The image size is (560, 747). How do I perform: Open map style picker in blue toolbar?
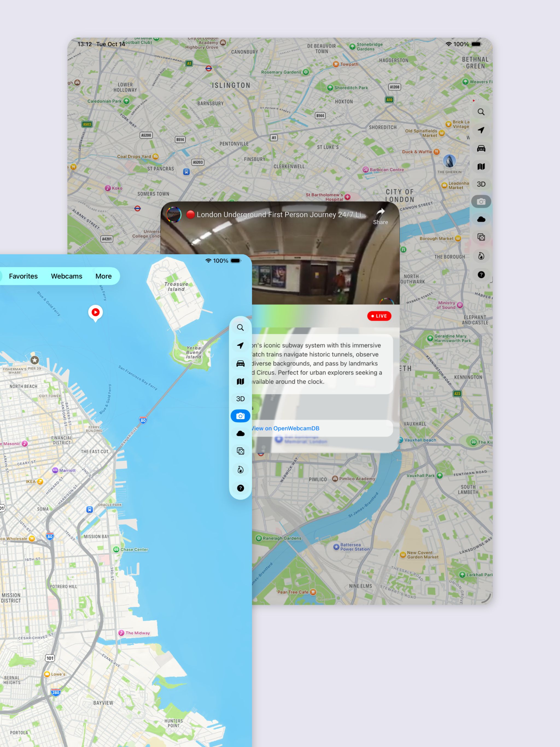240,381
